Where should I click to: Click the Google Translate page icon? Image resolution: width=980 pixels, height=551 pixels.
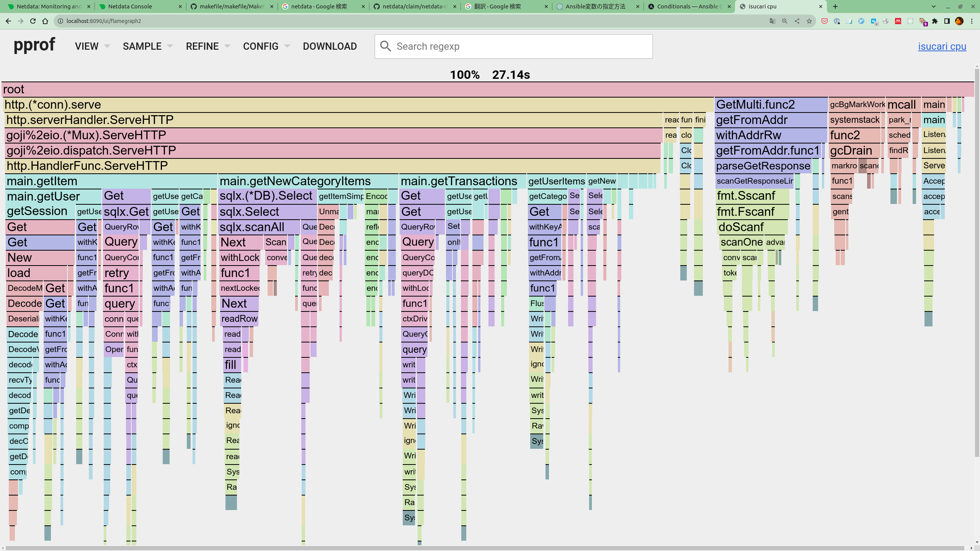click(x=772, y=21)
